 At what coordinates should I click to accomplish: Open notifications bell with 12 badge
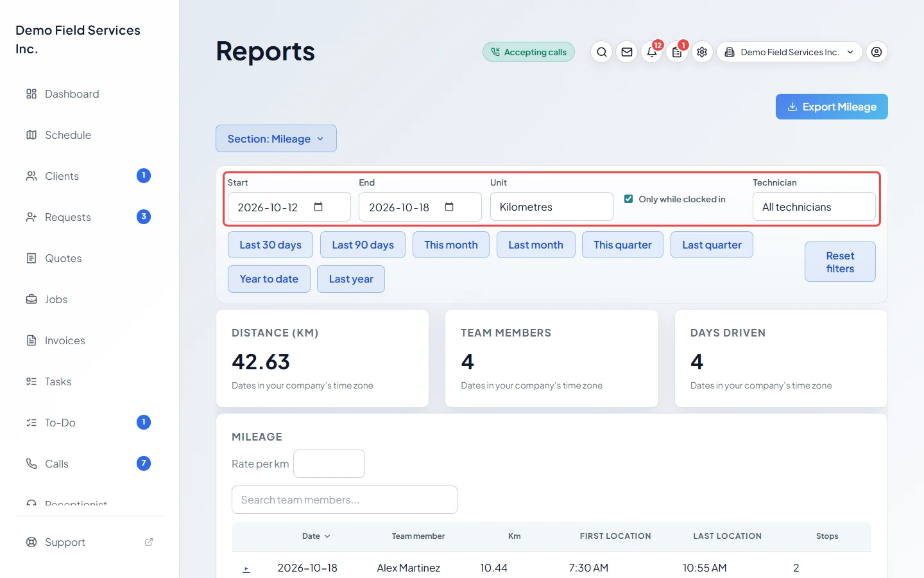(x=652, y=52)
